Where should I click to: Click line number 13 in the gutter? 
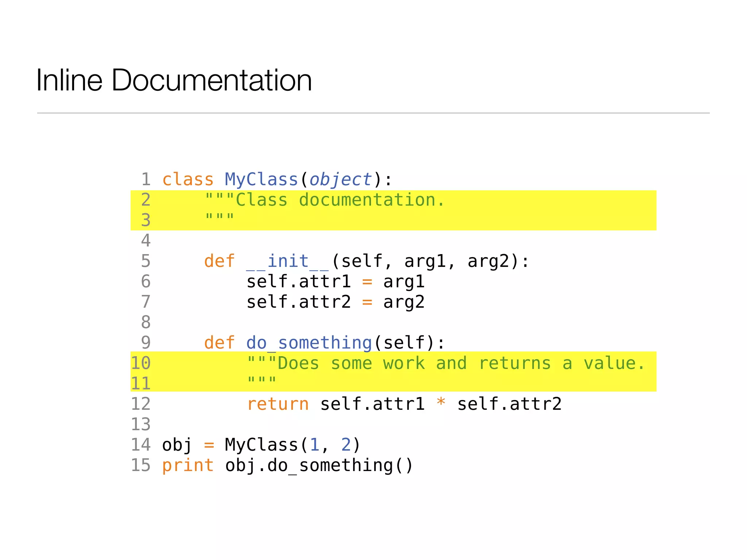141,425
